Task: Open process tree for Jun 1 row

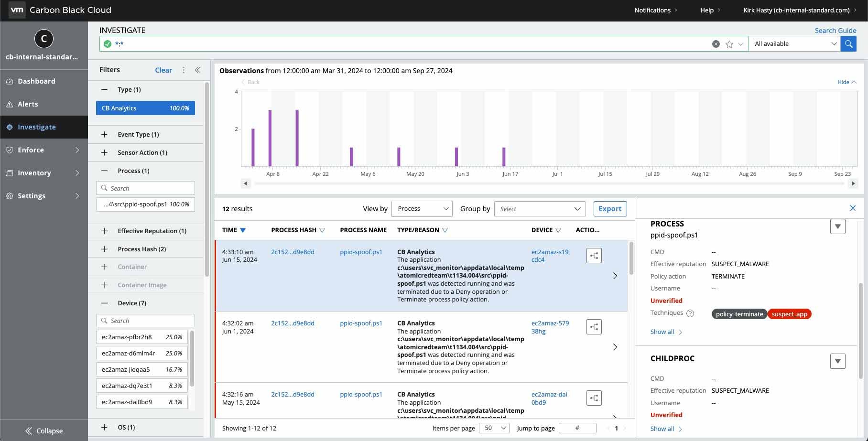Action: 594,327
